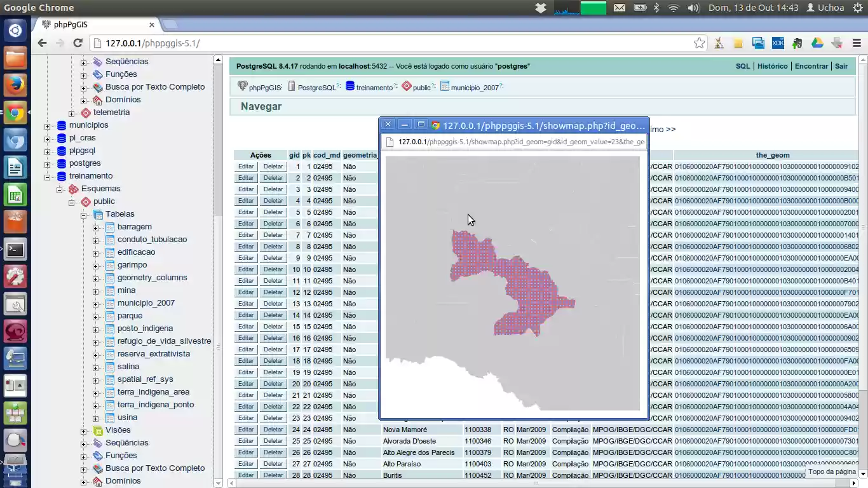Click the Bluetooth icon in the system tray

(655, 8)
